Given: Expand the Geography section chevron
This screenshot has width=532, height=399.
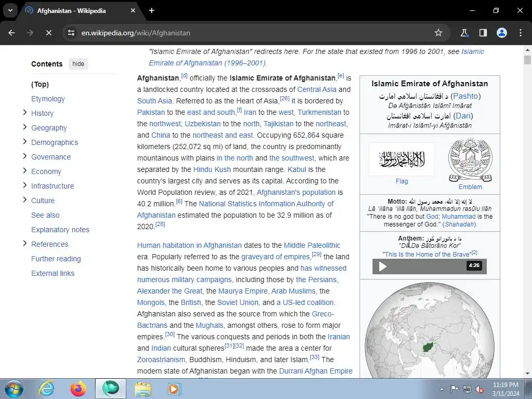Looking at the screenshot, I should pos(25,127).
